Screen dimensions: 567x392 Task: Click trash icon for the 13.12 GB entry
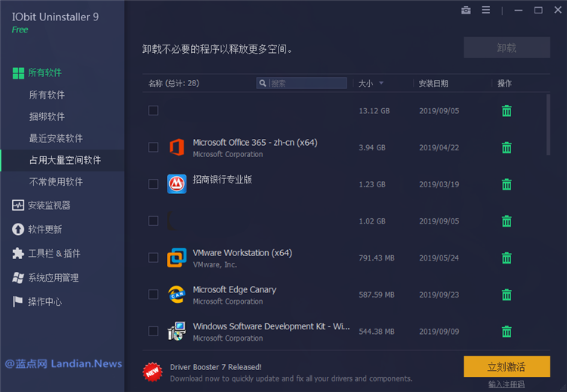pos(507,111)
